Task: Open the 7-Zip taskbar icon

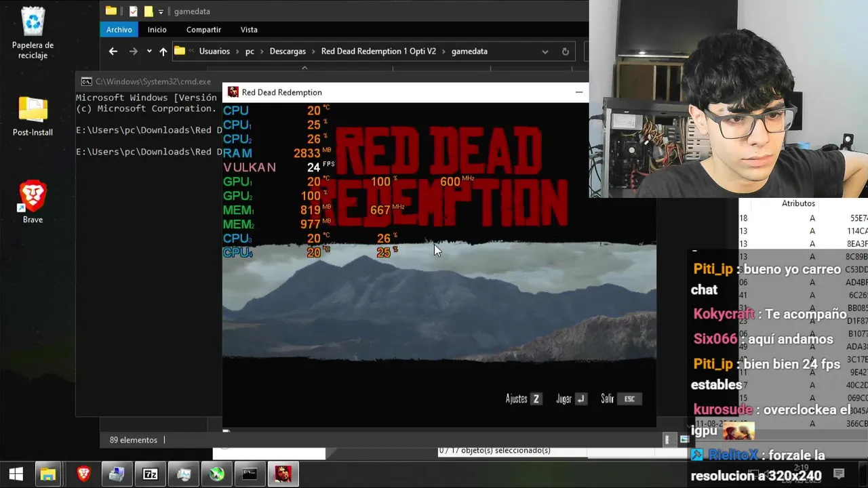Action: 150,474
